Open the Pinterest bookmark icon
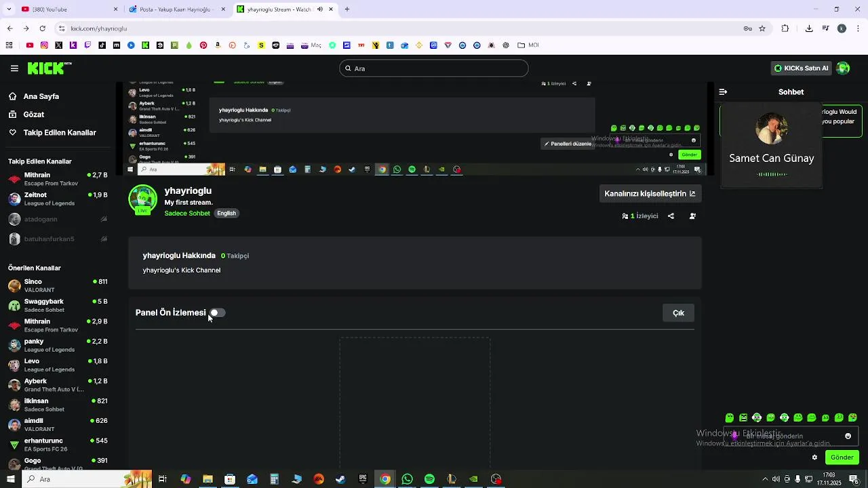The width and height of the screenshot is (868, 488). point(203,45)
